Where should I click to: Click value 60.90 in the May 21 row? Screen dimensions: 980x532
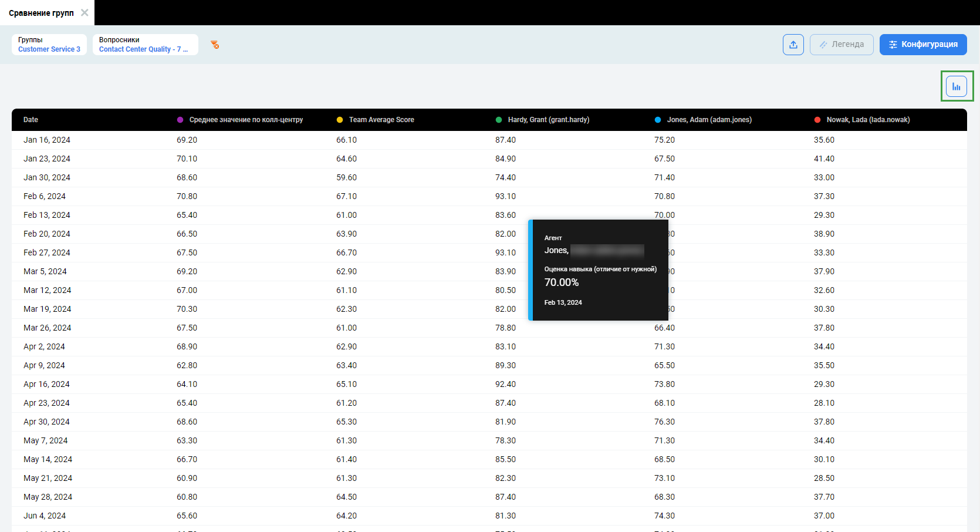coord(187,478)
